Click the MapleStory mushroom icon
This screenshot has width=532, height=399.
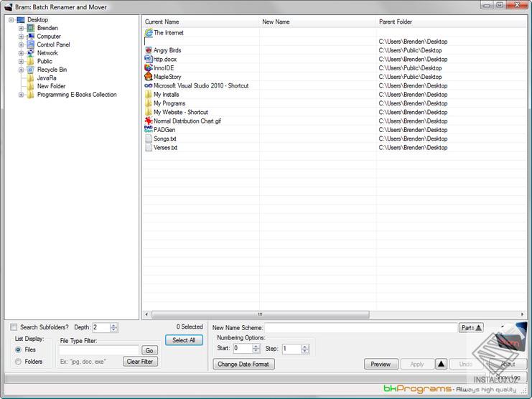149,77
